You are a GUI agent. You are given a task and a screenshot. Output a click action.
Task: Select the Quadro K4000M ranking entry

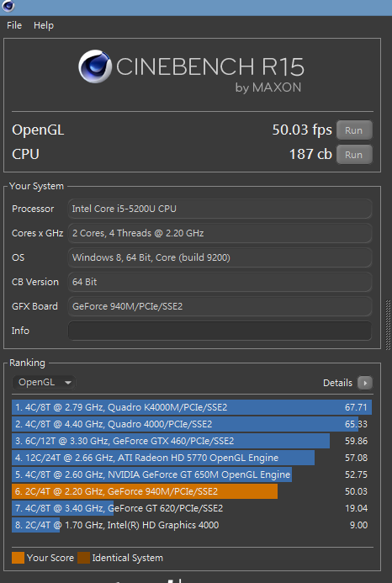click(x=192, y=407)
